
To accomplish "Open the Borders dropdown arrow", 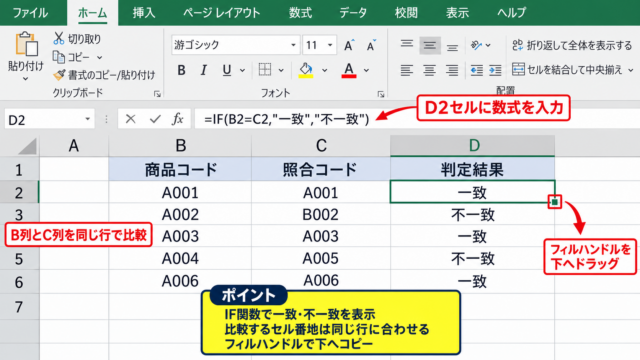I will point(281,71).
